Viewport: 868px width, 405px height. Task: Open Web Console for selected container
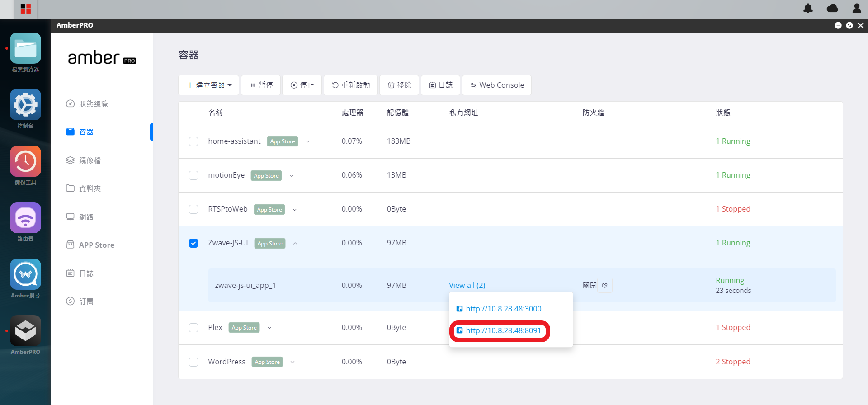coord(497,85)
